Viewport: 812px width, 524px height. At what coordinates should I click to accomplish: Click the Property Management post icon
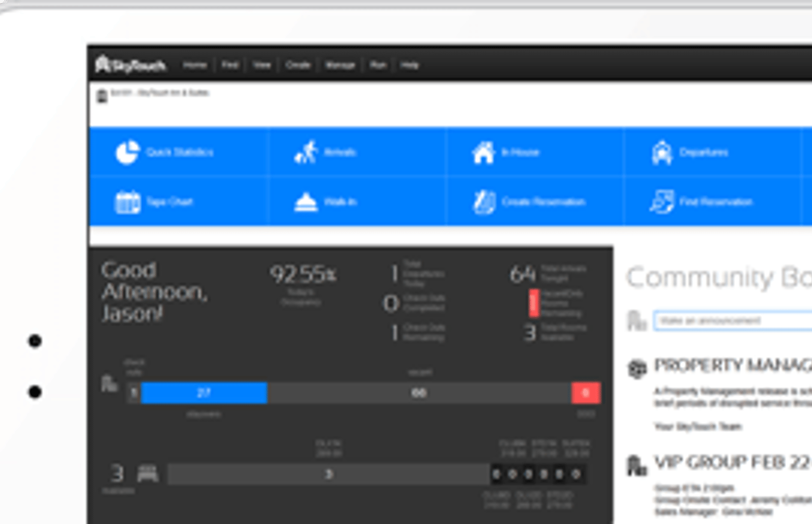637,368
